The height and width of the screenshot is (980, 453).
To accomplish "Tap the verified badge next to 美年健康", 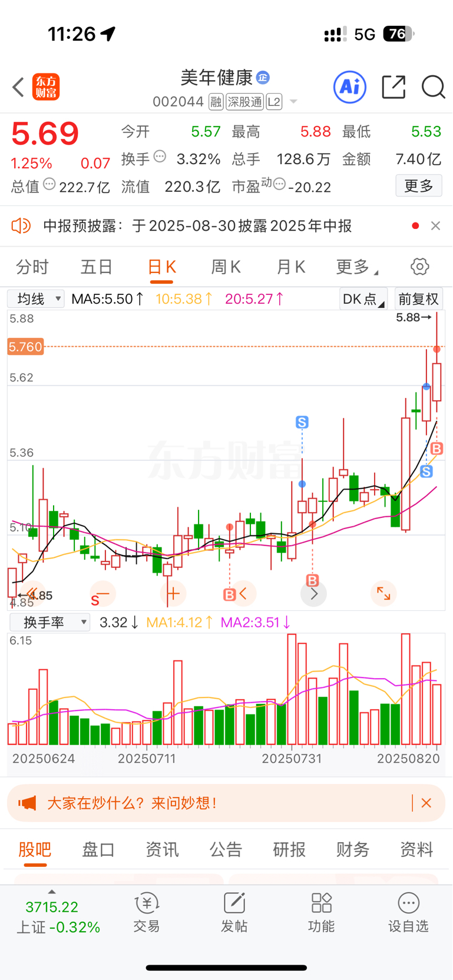I will tap(263, 77).
